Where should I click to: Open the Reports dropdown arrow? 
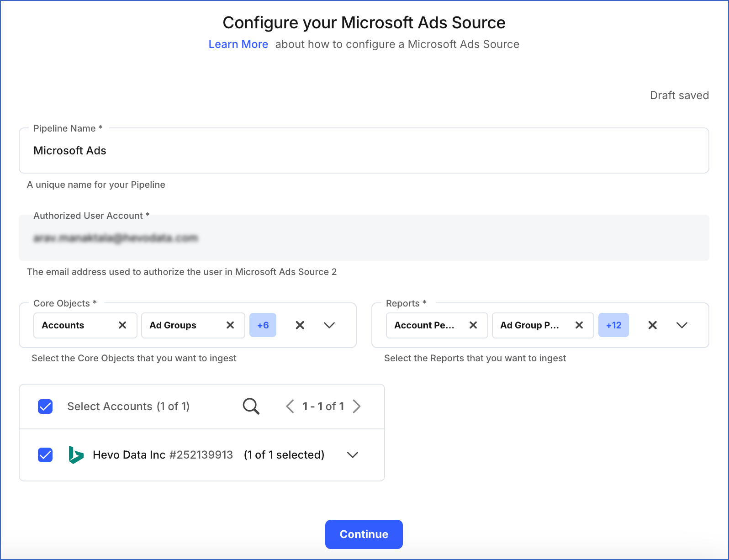tap(682, 325)
